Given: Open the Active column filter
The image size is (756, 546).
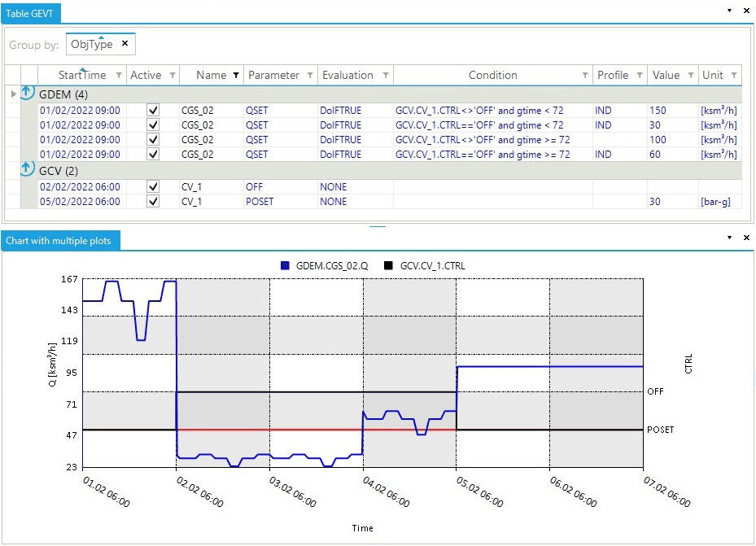Looking at the screenshot, I should click(173, 76).
